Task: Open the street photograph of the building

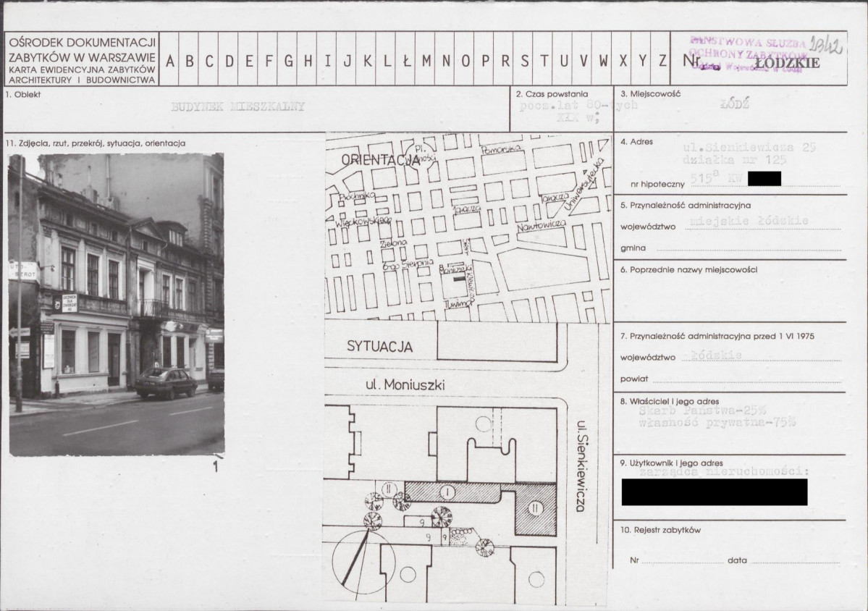Action: pyautogui.click(x=116, y=305)
